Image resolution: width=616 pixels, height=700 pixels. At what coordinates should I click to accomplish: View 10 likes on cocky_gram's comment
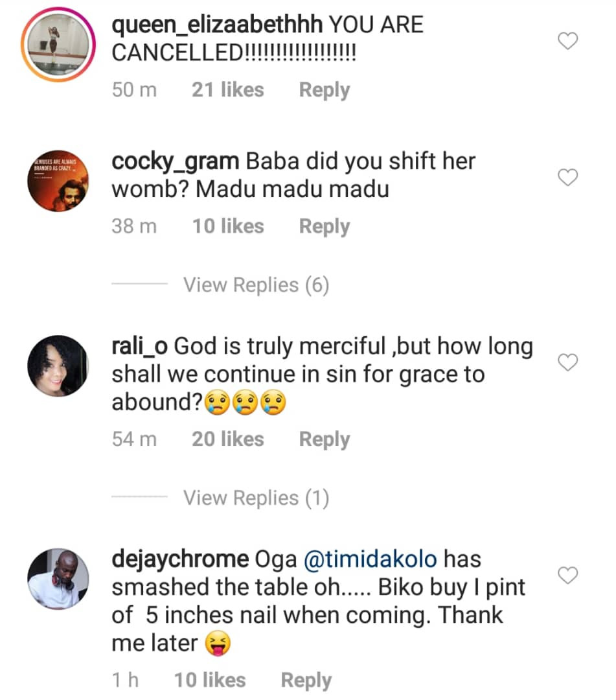coord(227,226)
